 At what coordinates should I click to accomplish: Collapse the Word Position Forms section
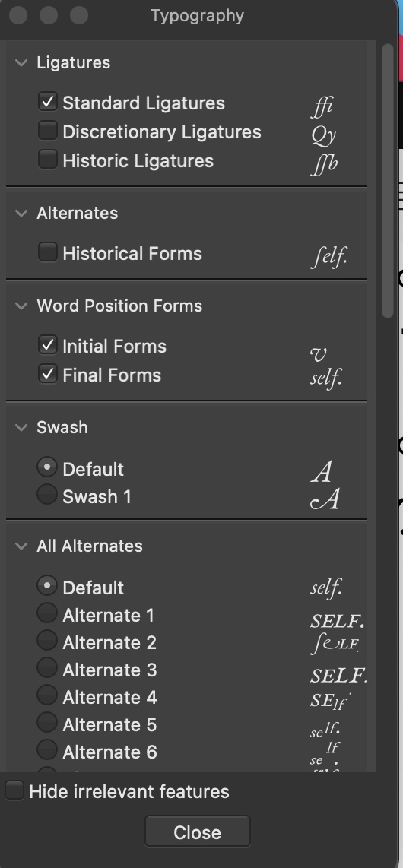click(x=21, y=306)
